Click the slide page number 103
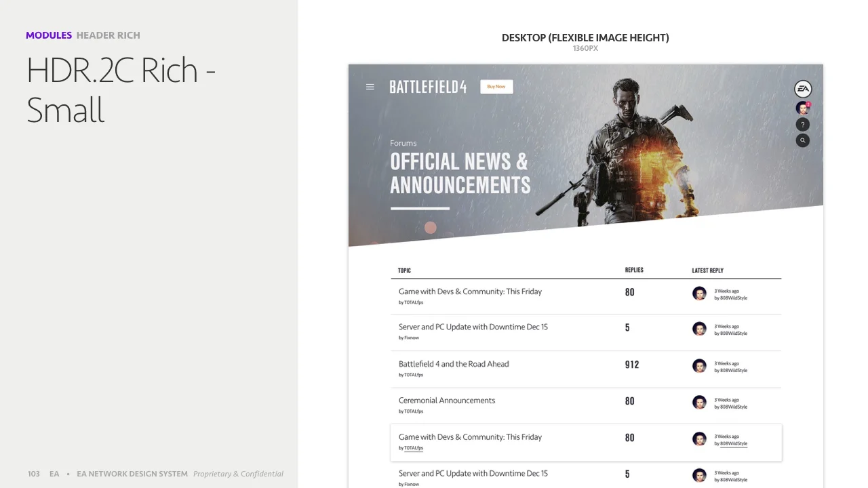868x488 pixels. click(x=34, y=474)
